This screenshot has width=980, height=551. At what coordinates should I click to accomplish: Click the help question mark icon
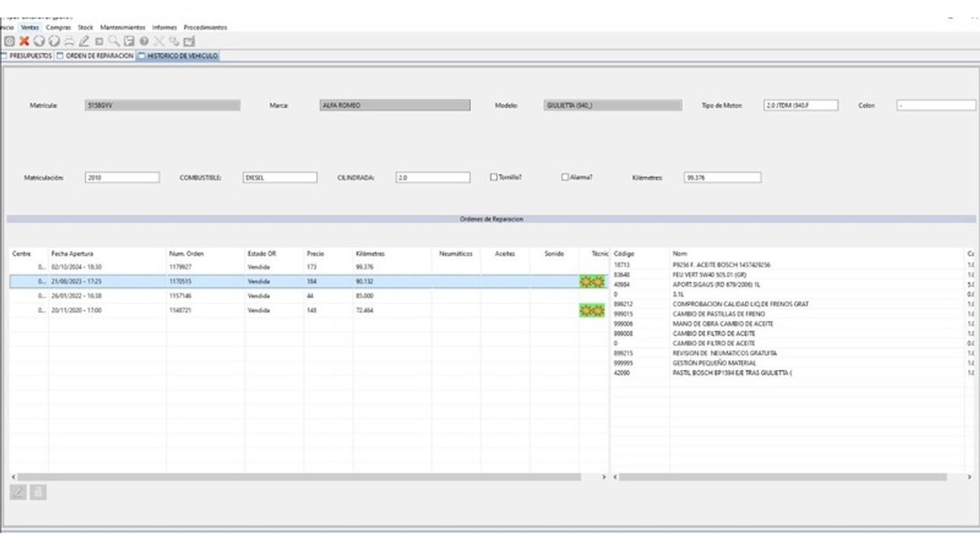[144, 41]
